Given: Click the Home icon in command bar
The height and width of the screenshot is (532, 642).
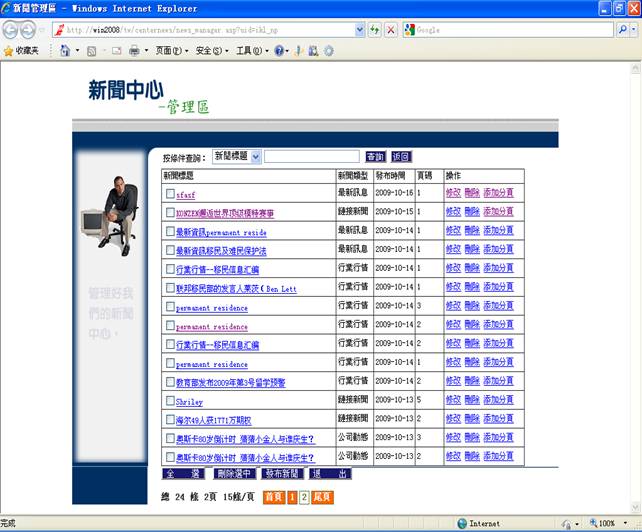Looking at the screenshot, I should [x=65, y=50].
